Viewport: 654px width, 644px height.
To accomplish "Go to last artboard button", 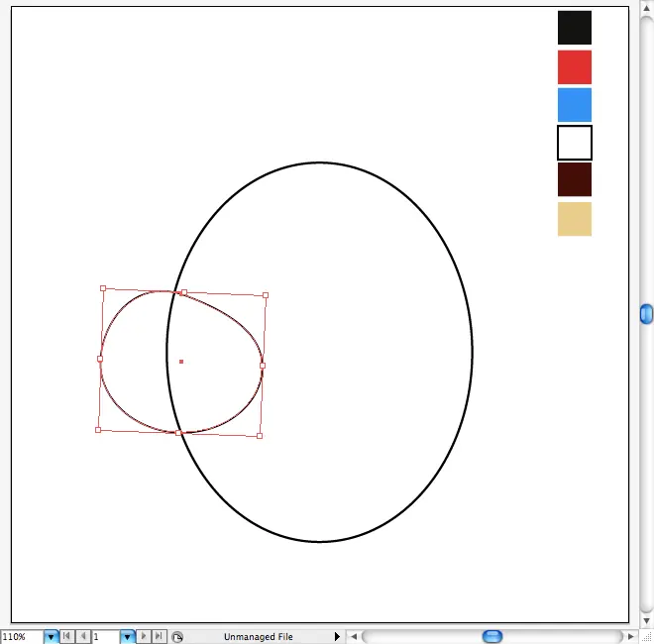I will coord(159,636).
